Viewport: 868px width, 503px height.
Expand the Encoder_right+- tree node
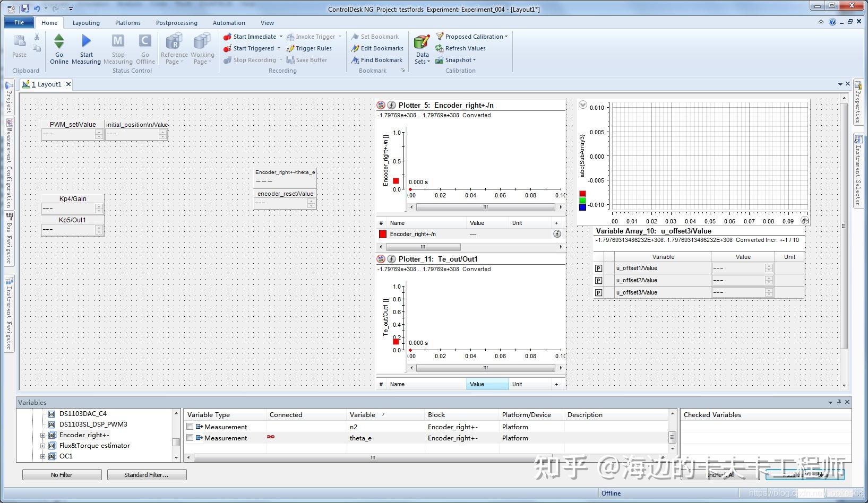tap(42, 435)
